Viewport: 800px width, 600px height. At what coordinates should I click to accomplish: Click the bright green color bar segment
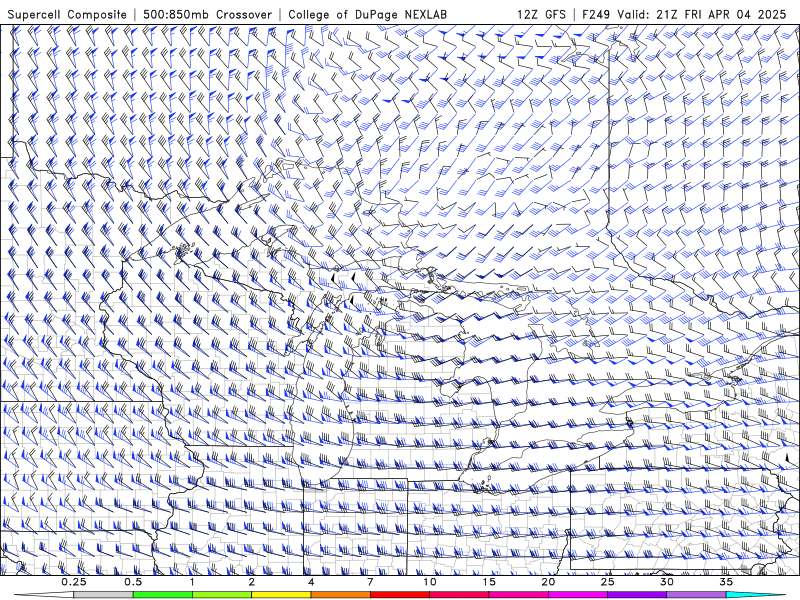tap(163, 595)
